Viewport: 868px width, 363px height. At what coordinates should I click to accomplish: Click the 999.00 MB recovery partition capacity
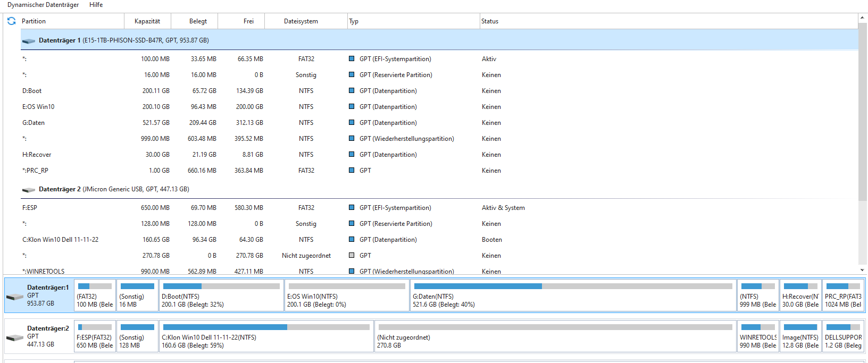[x=155, y=139]
